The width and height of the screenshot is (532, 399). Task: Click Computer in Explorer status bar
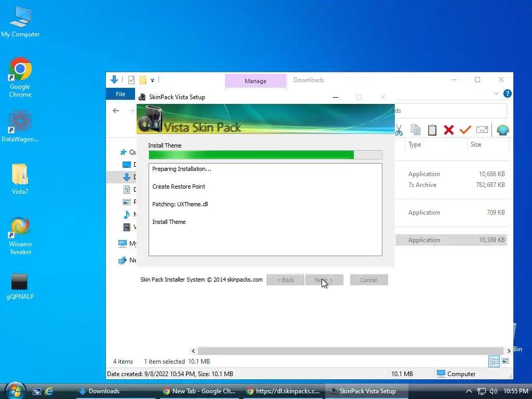click(x=456, y=374)
